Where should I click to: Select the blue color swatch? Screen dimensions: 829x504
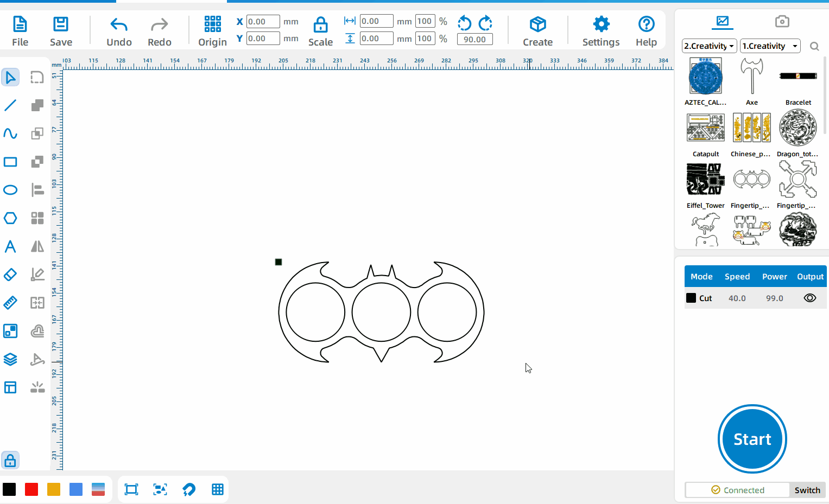[x=76, y=489]
